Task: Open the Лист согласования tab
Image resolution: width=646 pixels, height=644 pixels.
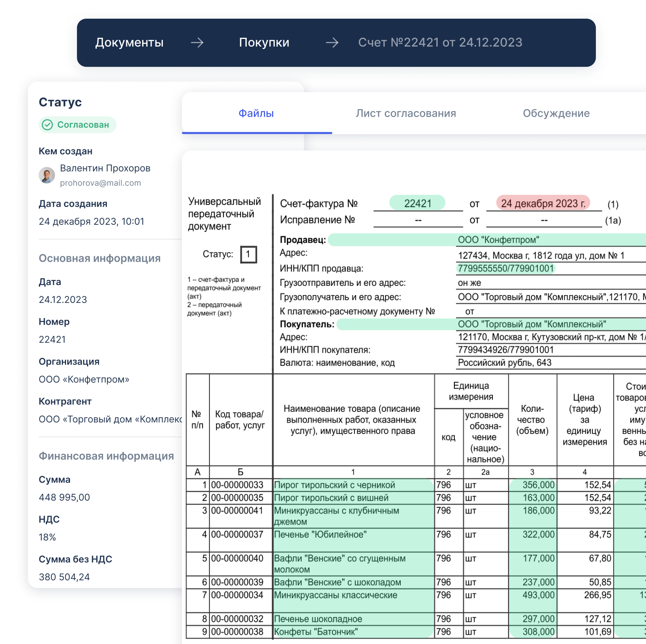Action: tap(406, 114)
